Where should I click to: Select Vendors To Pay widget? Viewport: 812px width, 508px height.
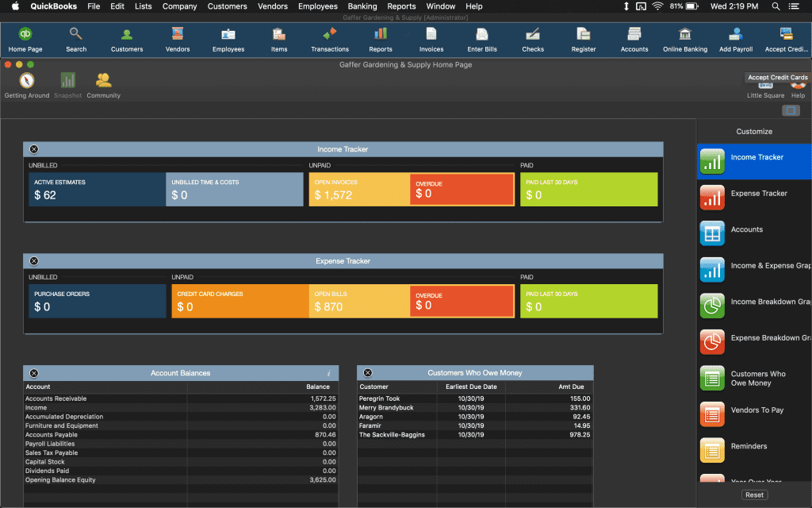[755, 414]
